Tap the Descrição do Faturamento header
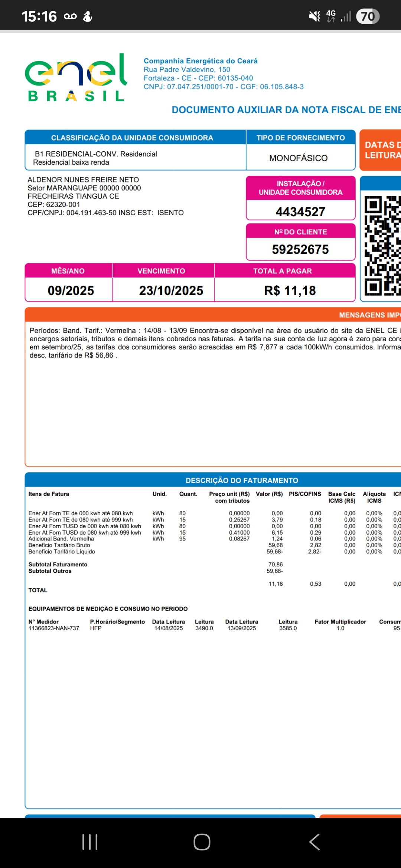This screenshot has width=401, height=868. click(242, 480)
